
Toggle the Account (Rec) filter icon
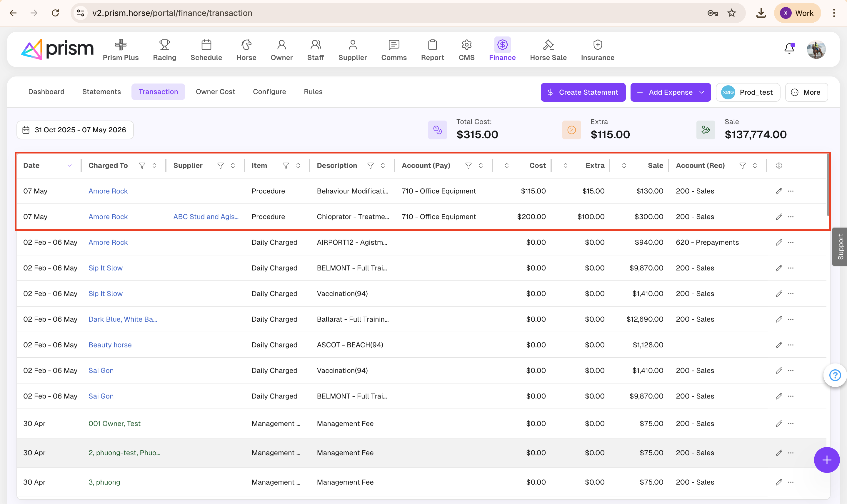point(742,165)
